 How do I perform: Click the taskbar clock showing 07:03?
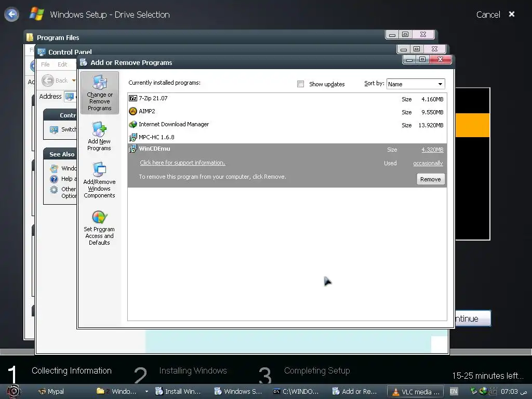point(509,392)
